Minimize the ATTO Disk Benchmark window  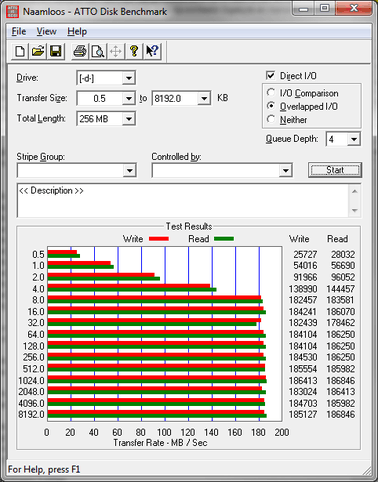tap(303, 9)
